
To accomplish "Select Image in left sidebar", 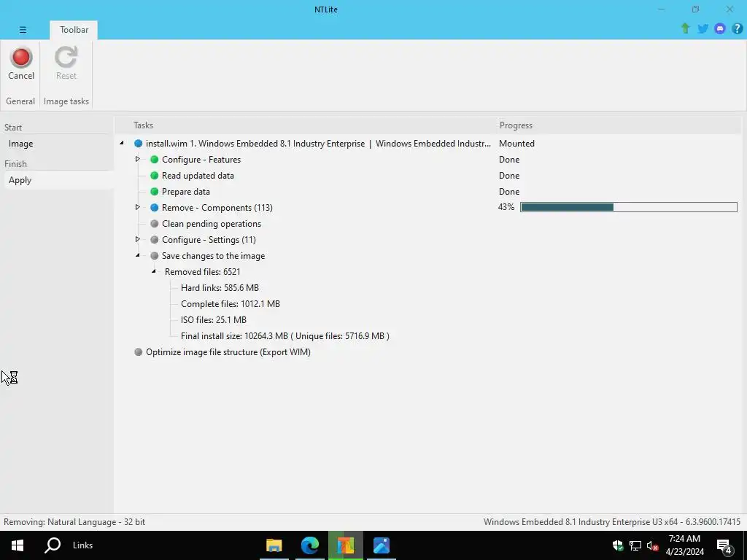I will coord(21,144).
